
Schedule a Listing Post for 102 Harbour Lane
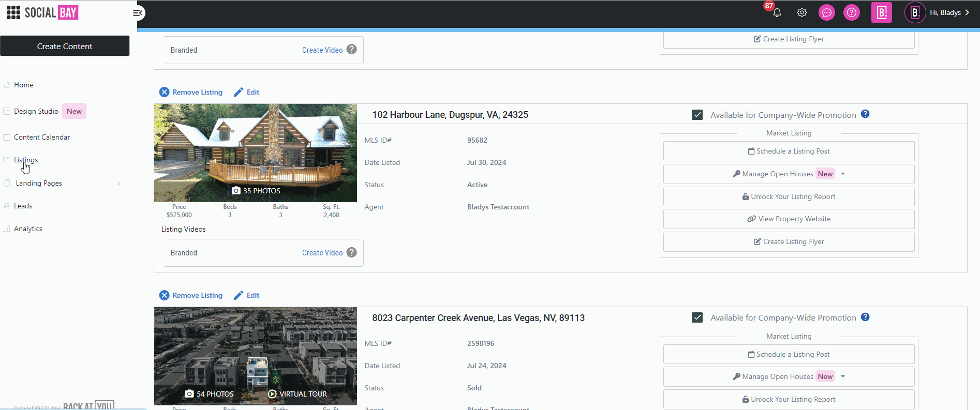pyautogui.click(x=789, y=151)
